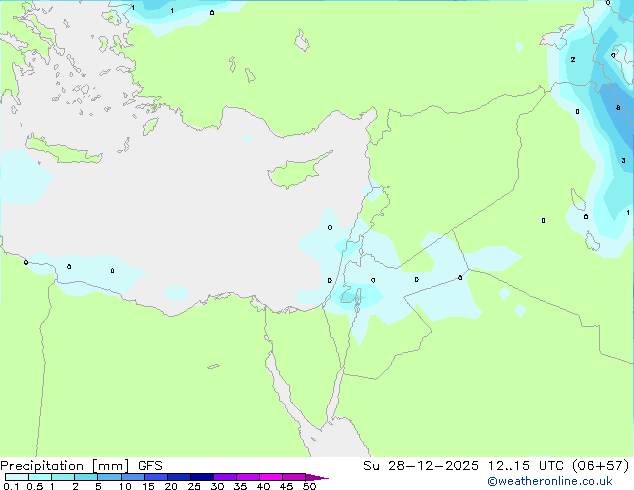Click the over-50 arrow tip of legend

[317, 477]
